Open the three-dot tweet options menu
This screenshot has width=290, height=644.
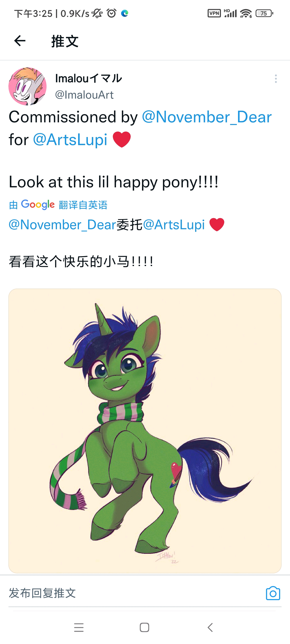click(276, 79)
